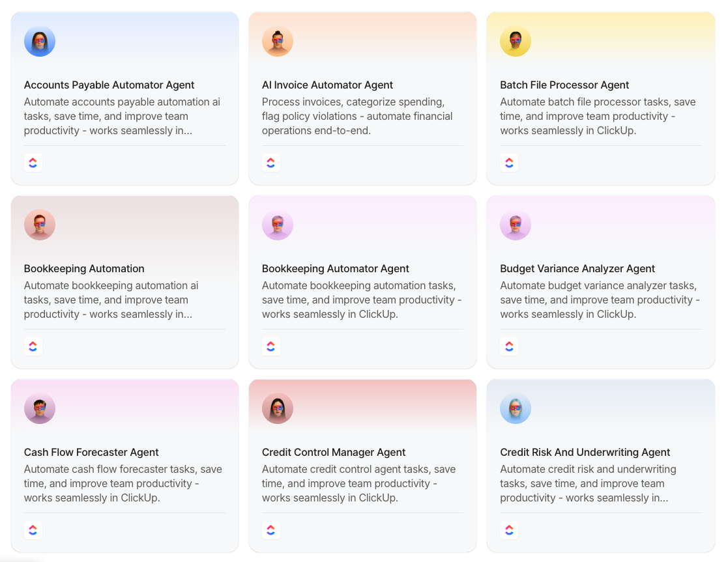Click the AI Invoice Automator Agent avatar
Screen dimensions: 728x562
[x=278, y=41]
